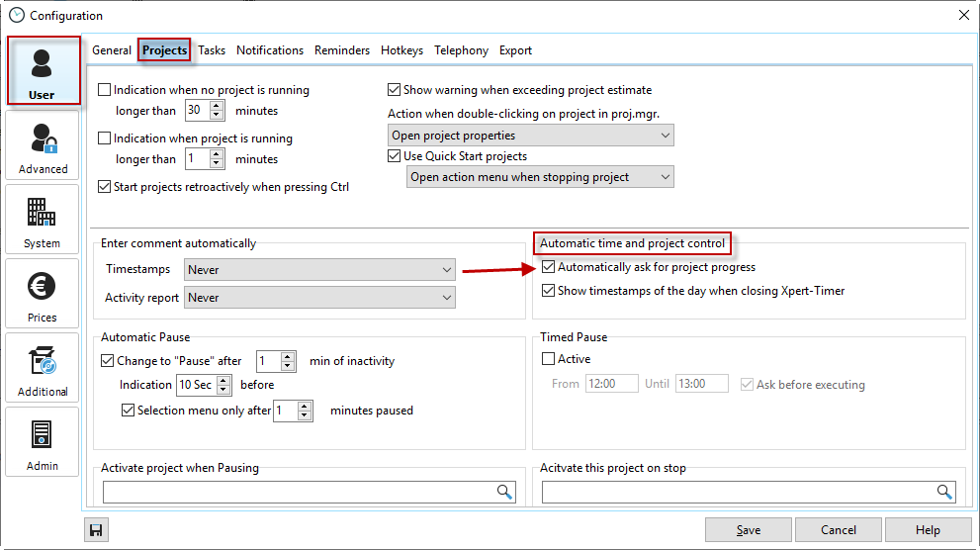Viewport: 980px width, 550px height.
Task: Click the Cancel button
Action: tap(838, 530)
